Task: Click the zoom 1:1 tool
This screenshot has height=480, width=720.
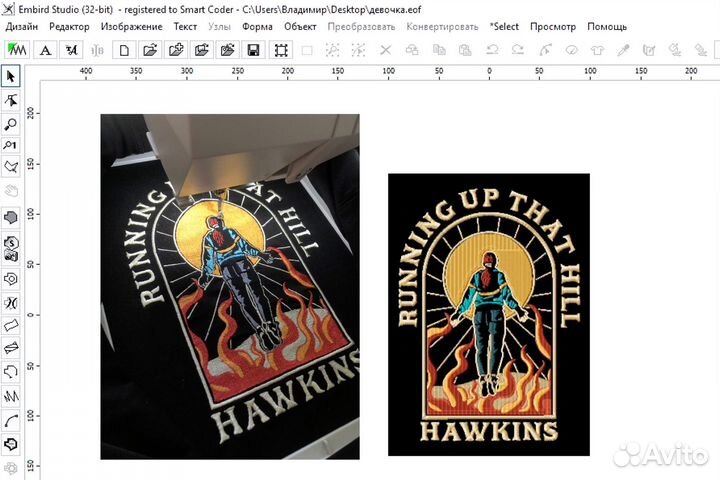Action: click(x=11, y=146)
